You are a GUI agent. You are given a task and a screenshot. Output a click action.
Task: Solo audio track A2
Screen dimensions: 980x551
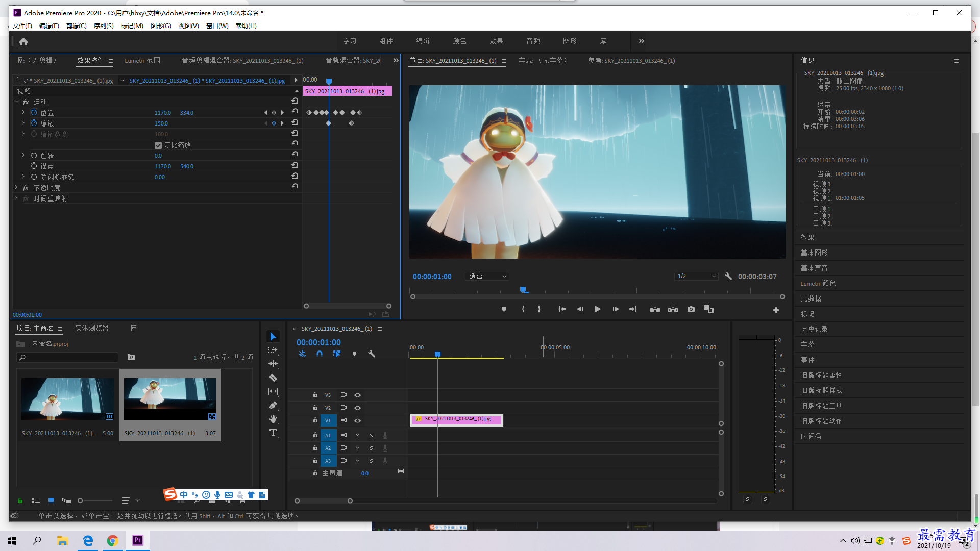pos(371,448)
